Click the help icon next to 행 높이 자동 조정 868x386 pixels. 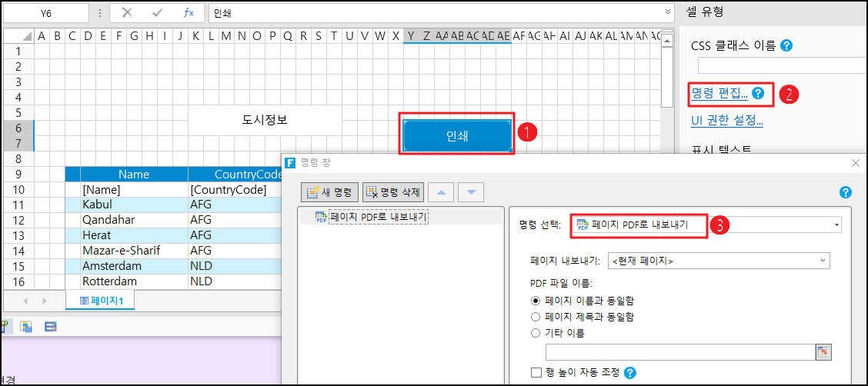click(x=630, y=373)
